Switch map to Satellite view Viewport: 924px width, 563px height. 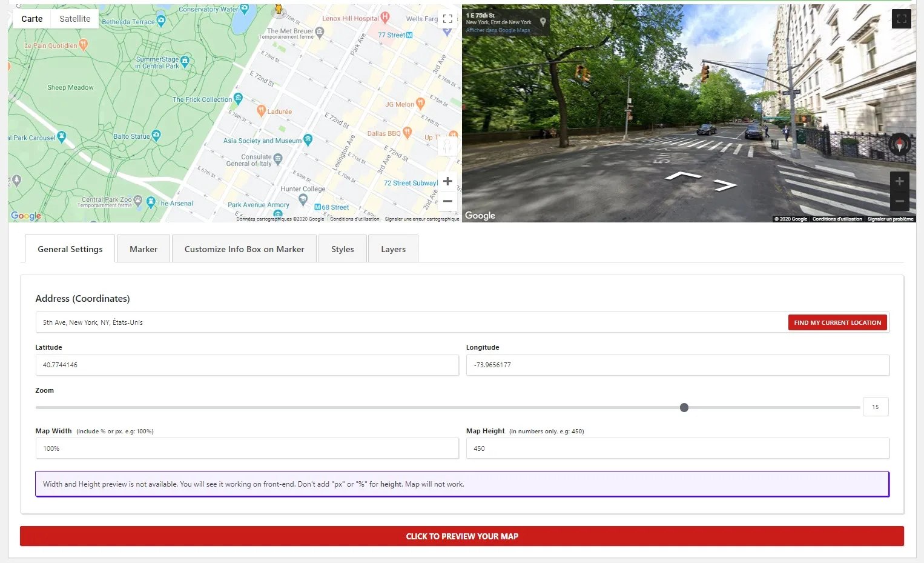pyautogui.click(x=74, y=19)
